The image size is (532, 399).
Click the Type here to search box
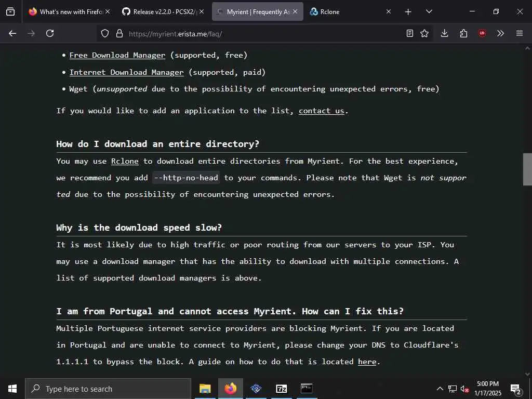(x=108, y=389)
